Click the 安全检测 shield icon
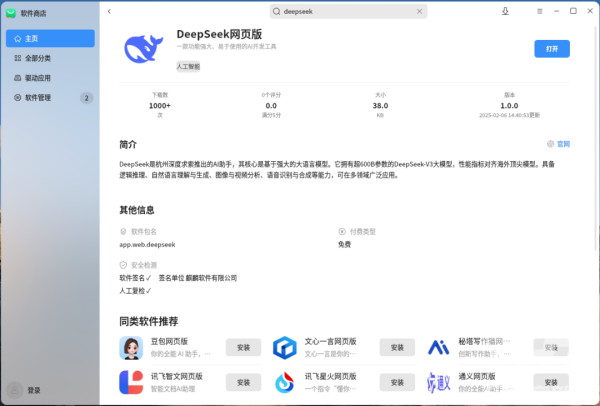Image resolution: width=600 pixels, height=406 pixels. click(123, 265)
